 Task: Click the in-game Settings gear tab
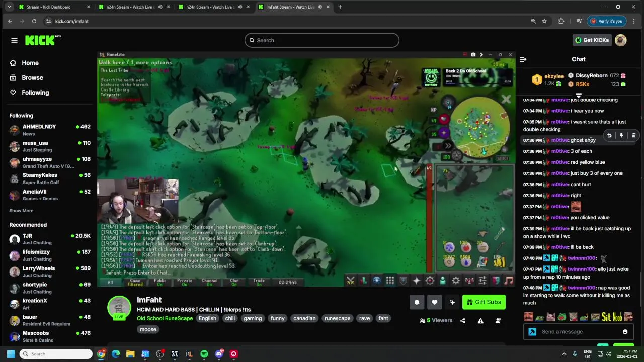point(456,281)
